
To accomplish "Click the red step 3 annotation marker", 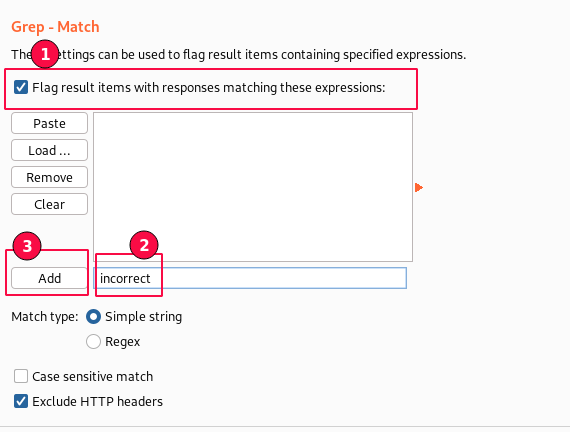I will pyautogui.click(x=27, y=246).
